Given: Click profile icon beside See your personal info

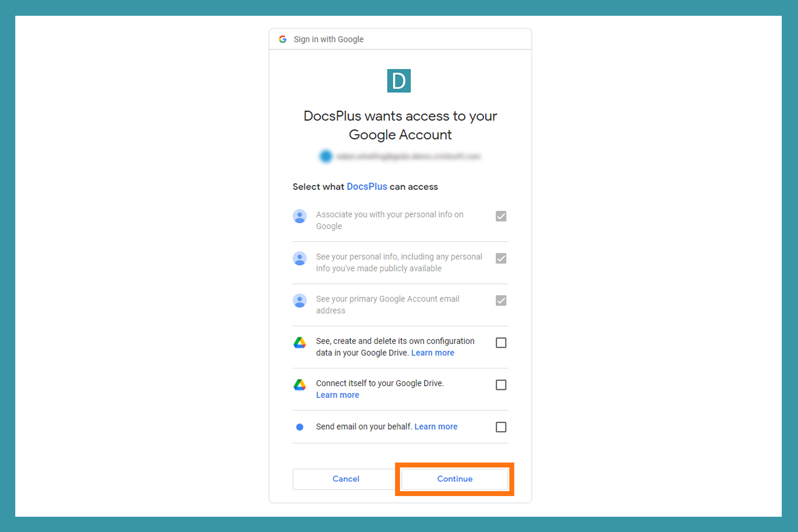Looking at the screenshot, I should tap(299, 259).
